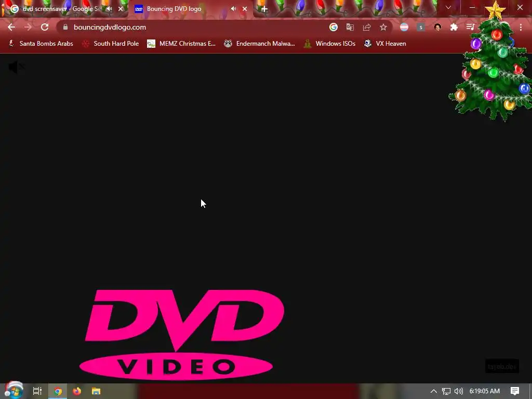Open the Endermanch Malwa... bookmark
Viewport: 532px width, 399px height.
pyautogui.click(x=260, y=44)
